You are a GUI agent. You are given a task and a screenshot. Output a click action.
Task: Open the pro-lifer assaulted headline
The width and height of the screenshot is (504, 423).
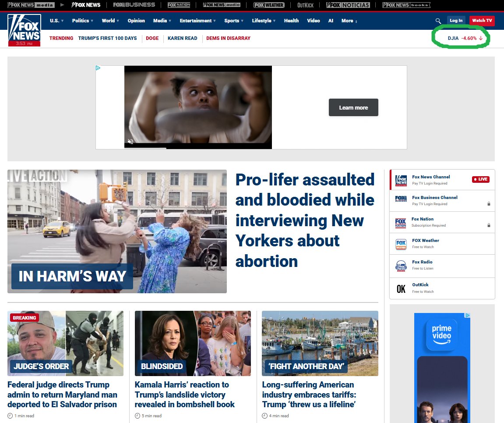[305, 220]
